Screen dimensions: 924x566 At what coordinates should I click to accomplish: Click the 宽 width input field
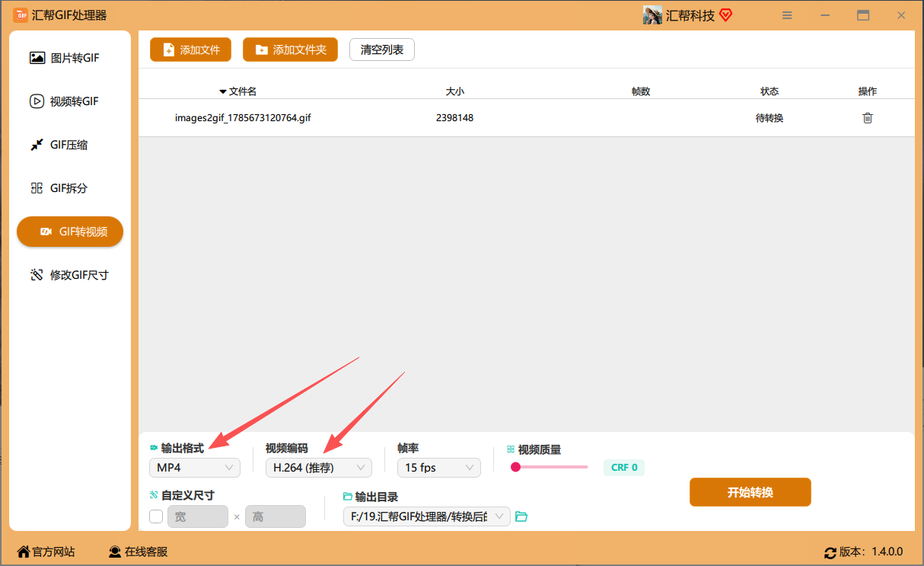(198, 516)
